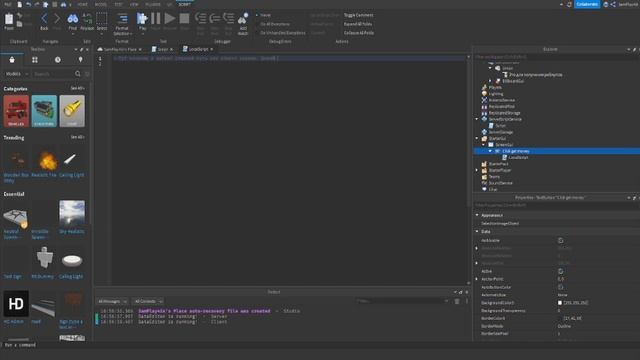Expand the AnchorPoint property row

pyautogui.click(x=477, y=279)
